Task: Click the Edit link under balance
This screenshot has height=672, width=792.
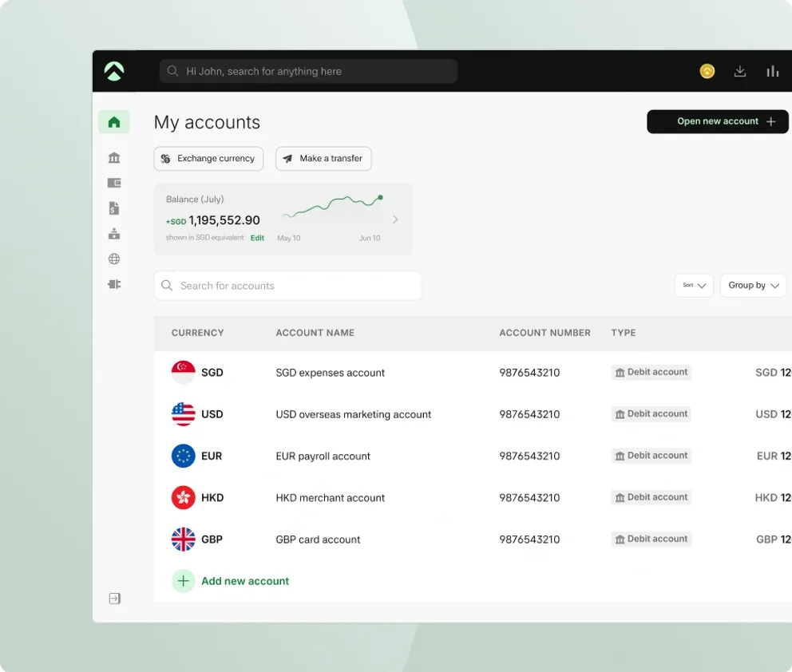Action: coord(257,238)
